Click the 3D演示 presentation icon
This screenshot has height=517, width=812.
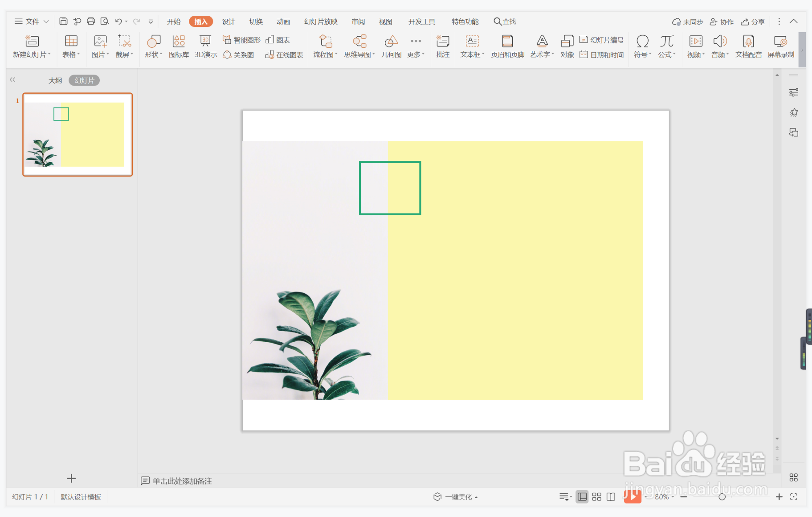(x=205, y=41)
